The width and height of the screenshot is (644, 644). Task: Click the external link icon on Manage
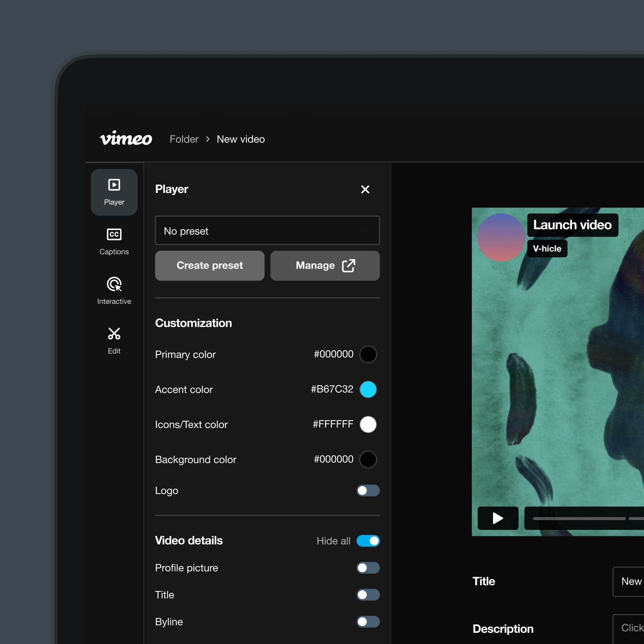click(348, 266)
